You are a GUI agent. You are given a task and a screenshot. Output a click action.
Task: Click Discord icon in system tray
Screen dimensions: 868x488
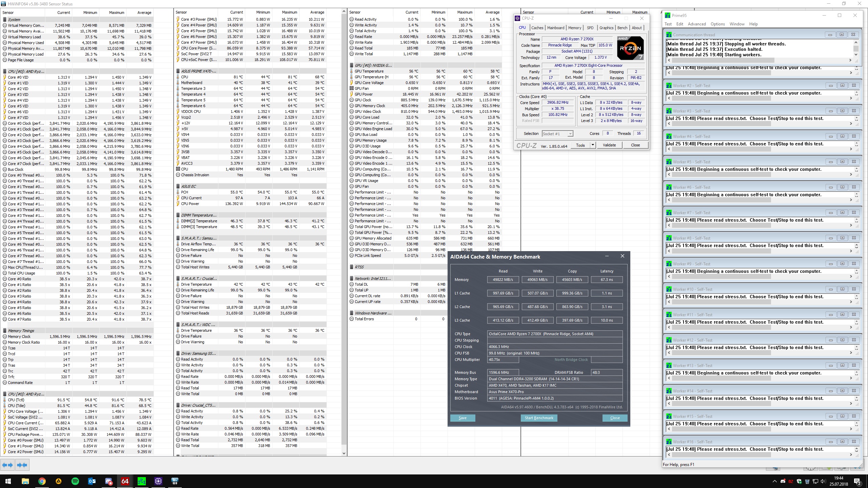[783, 481]
